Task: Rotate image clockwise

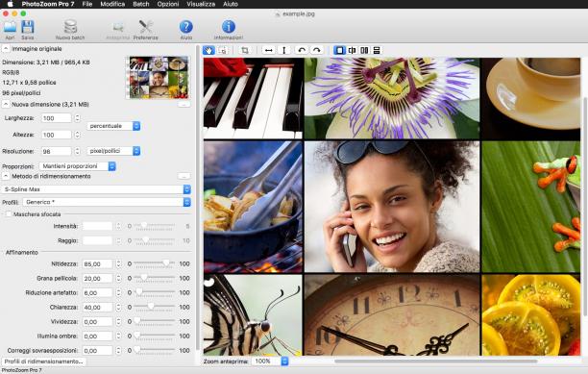Action: [317, 50]
